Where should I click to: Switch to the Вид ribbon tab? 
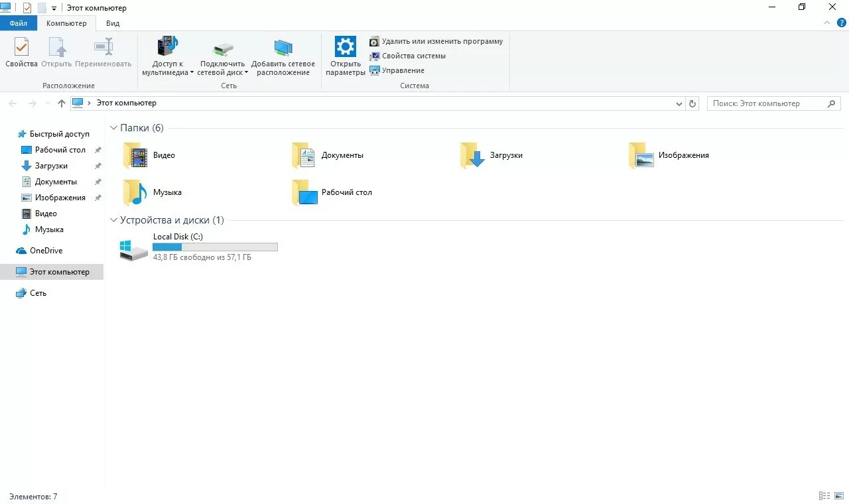[x=113, y=23]
